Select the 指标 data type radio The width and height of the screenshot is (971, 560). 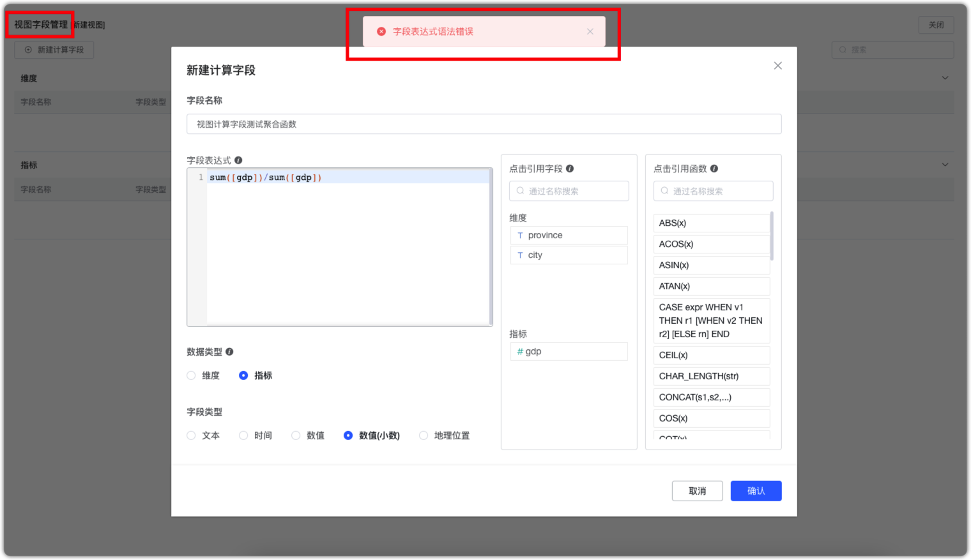tap(243, 375)
